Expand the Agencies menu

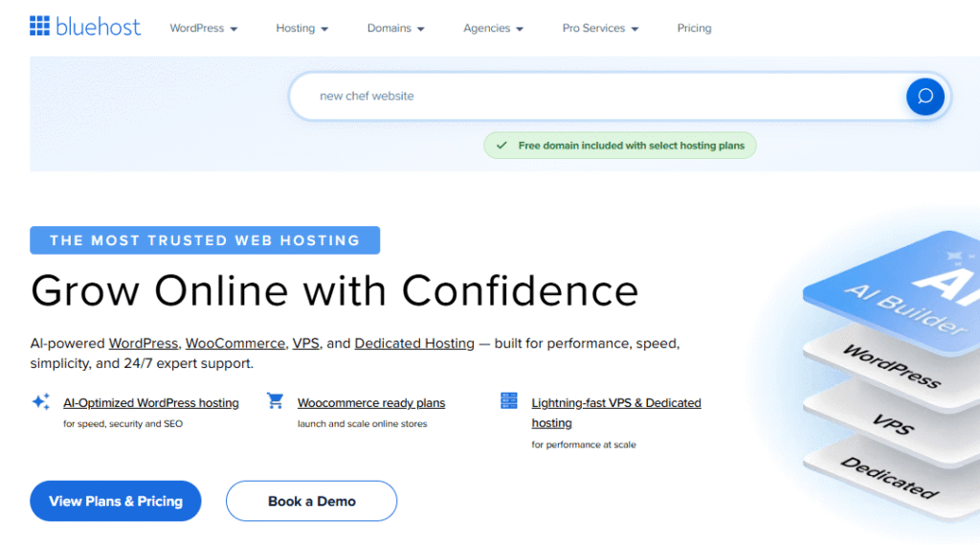click(x=493, y=28)
